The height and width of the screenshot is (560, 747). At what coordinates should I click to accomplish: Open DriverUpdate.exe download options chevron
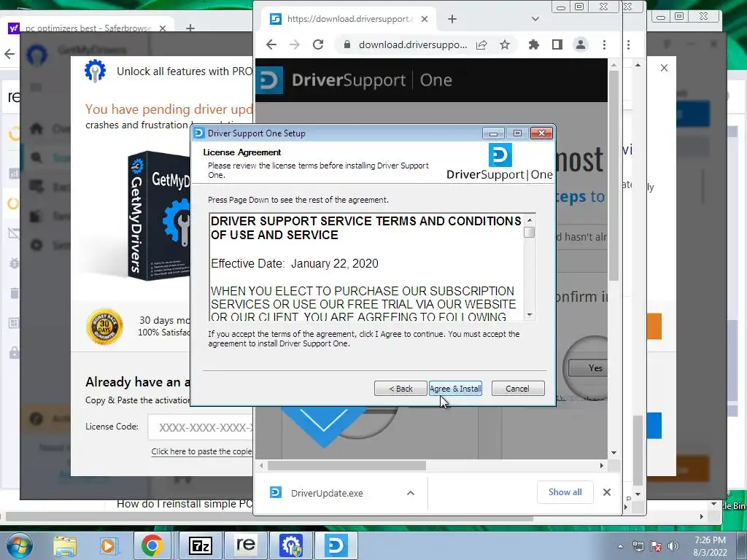[x=411, y=493]
